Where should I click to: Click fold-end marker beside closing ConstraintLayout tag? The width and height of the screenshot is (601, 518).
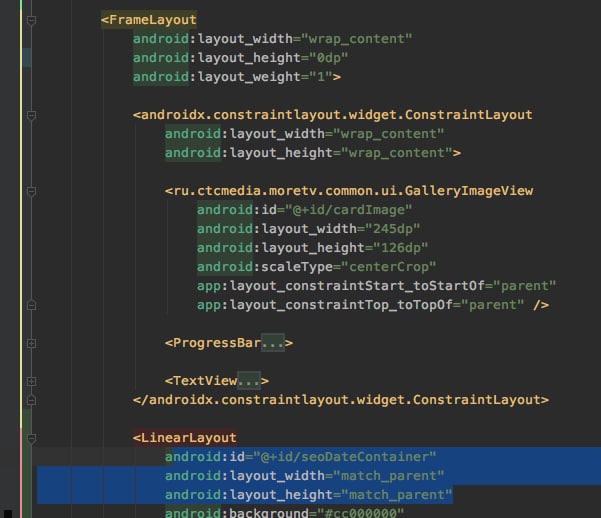pyautogui.click(x=31, y=400)
